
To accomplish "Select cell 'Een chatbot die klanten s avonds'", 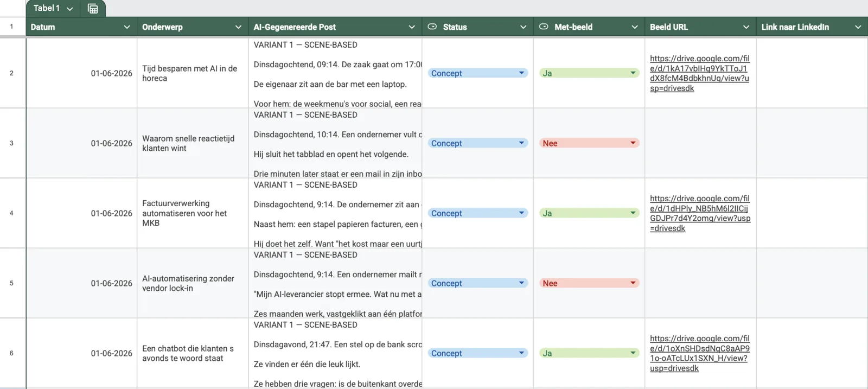I will click(193, 353).
